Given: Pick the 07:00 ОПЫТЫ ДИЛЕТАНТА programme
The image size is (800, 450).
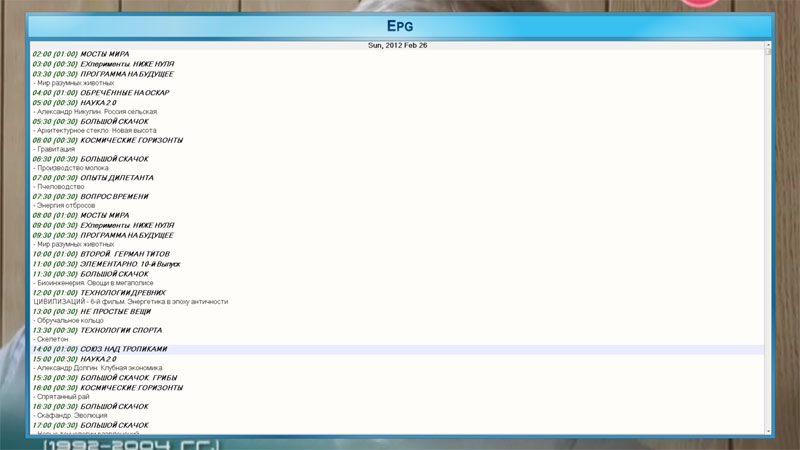Looking at the screenshot, I should point(93,178).
